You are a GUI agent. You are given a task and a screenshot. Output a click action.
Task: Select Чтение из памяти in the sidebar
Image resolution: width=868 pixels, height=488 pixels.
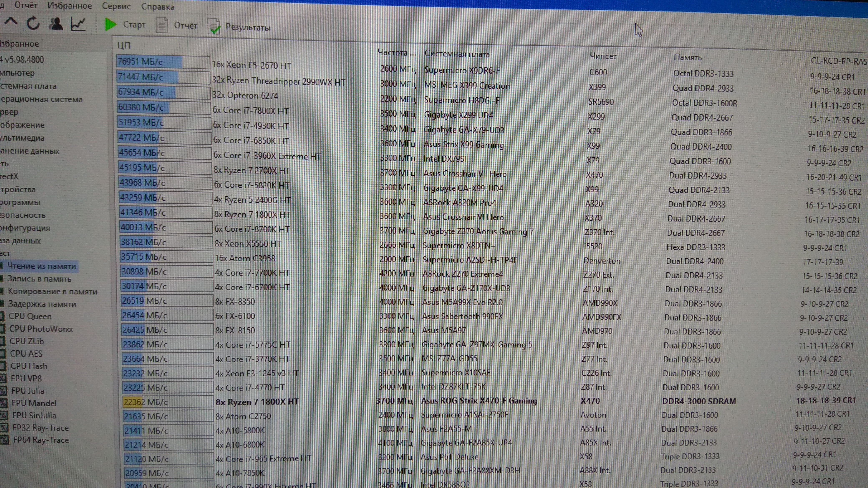click(42, 266)
